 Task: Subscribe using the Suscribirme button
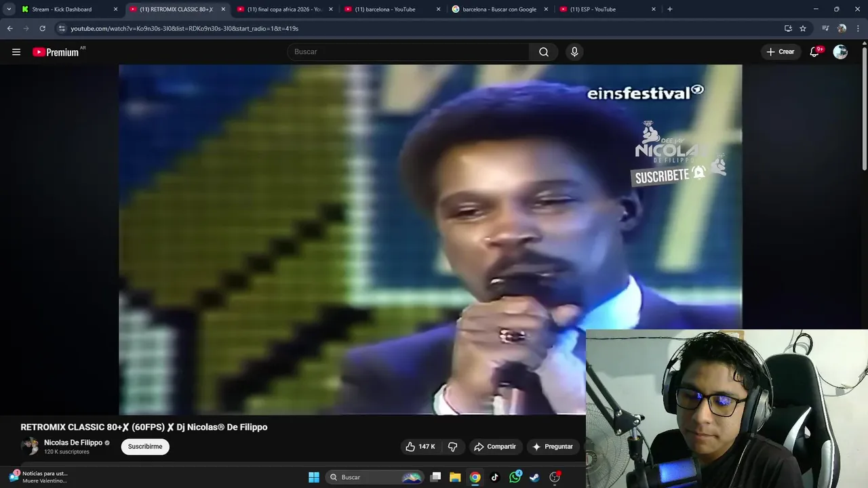coord(145,447)
